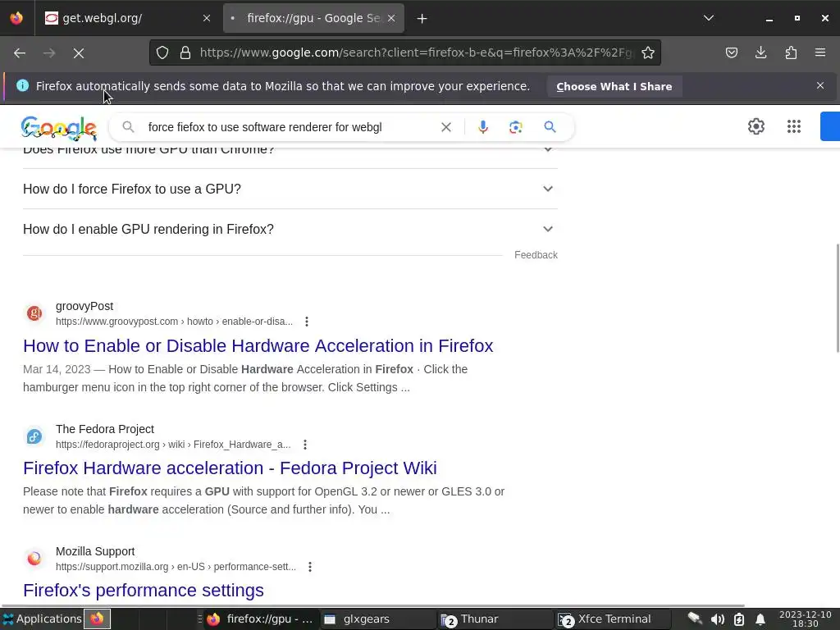Screen dimensions: 840x630
Task: Open the Downloads panel
Action: tap(760, 52)
